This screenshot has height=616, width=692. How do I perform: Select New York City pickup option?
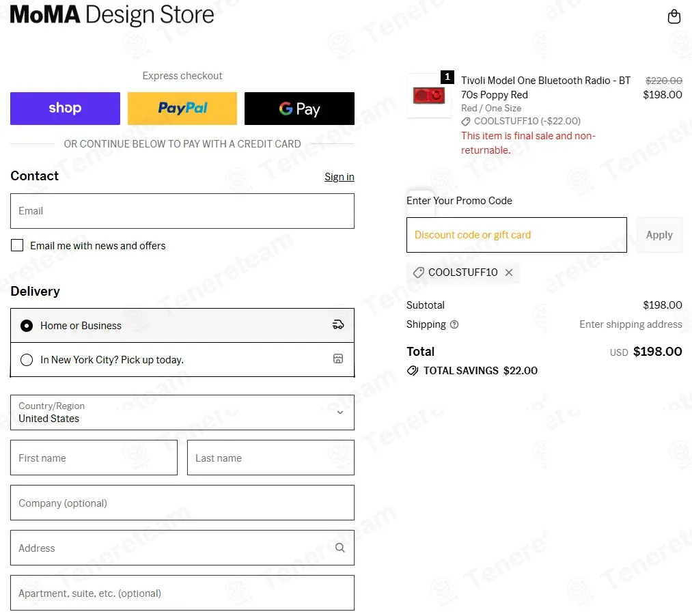coord(27,360)
